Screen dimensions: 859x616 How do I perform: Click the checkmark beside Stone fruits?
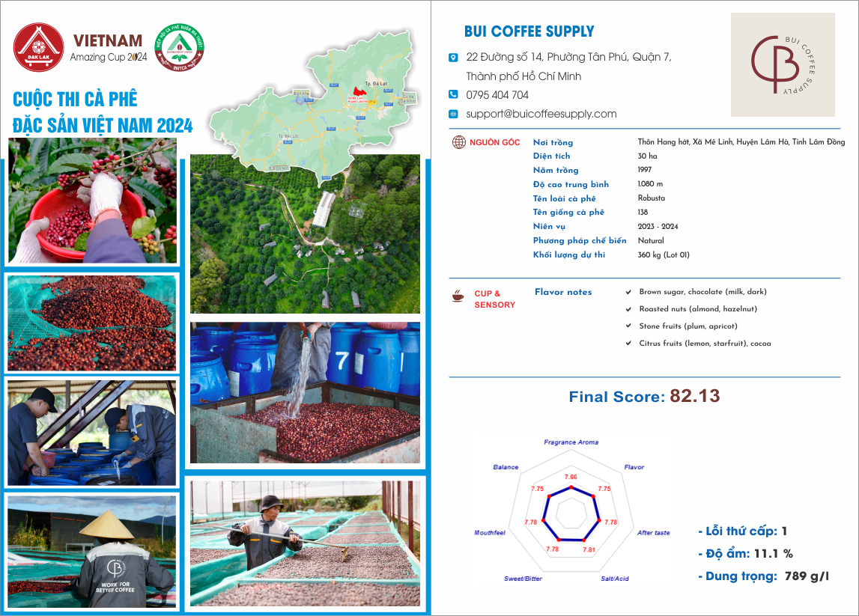tap(628, 326)
